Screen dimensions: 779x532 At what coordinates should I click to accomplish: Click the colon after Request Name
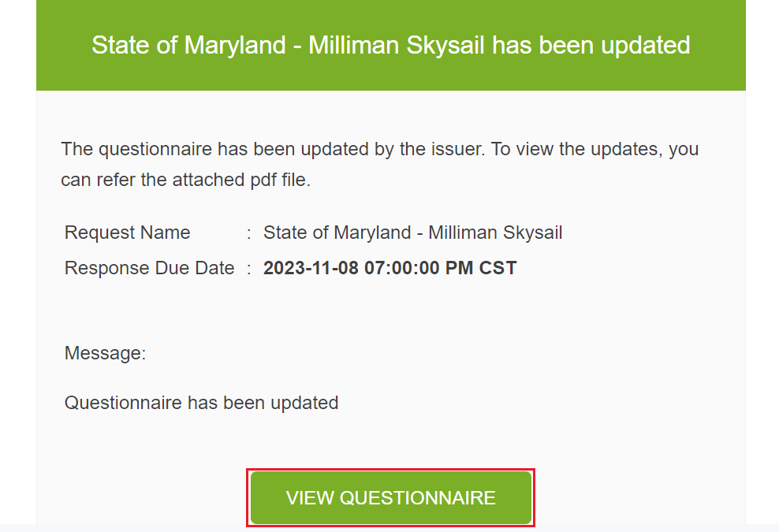249,233
